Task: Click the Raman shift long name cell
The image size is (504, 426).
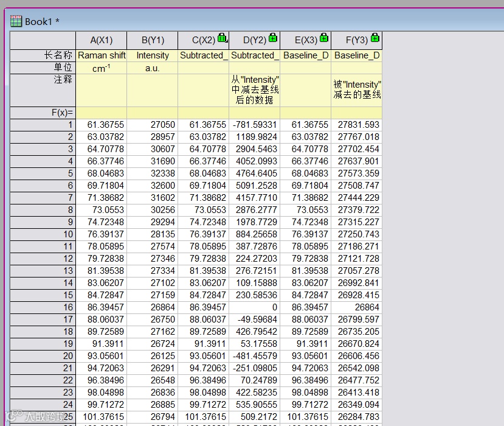Action: [102, 55]
